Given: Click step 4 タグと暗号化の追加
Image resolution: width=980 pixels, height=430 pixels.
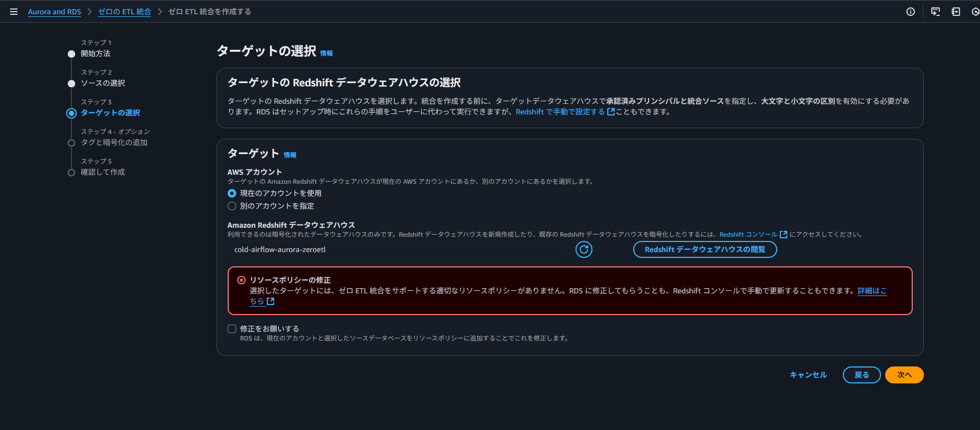Looking at the screenshot, I should 114,142.
